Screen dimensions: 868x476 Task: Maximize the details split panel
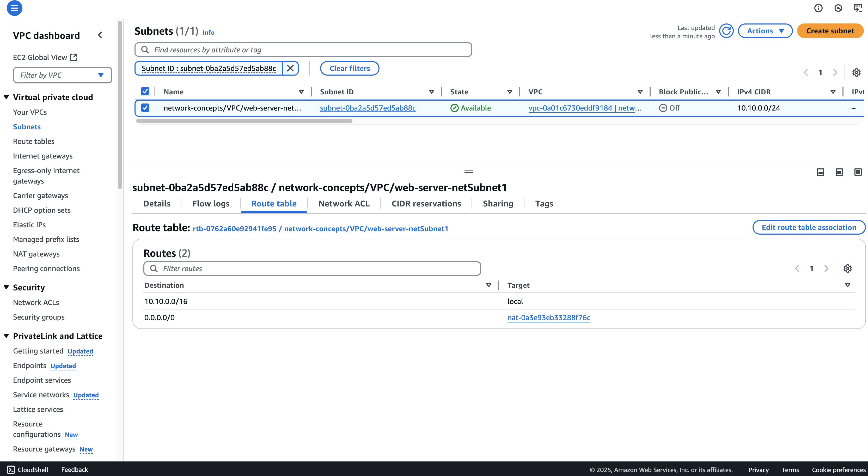click(x=858, y=172)
